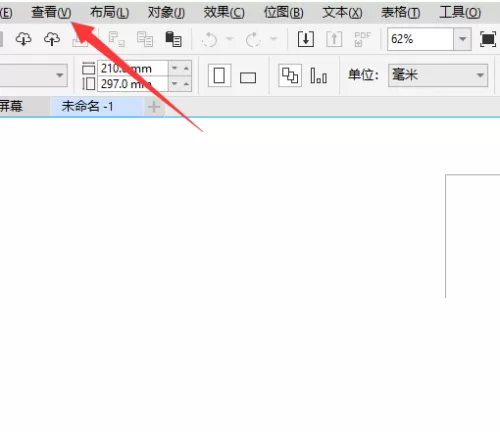This screenshot has height=432, width=500.
Task: Open the 位图(B) menu
Action: pyautogui.click(x=284, y=13)
